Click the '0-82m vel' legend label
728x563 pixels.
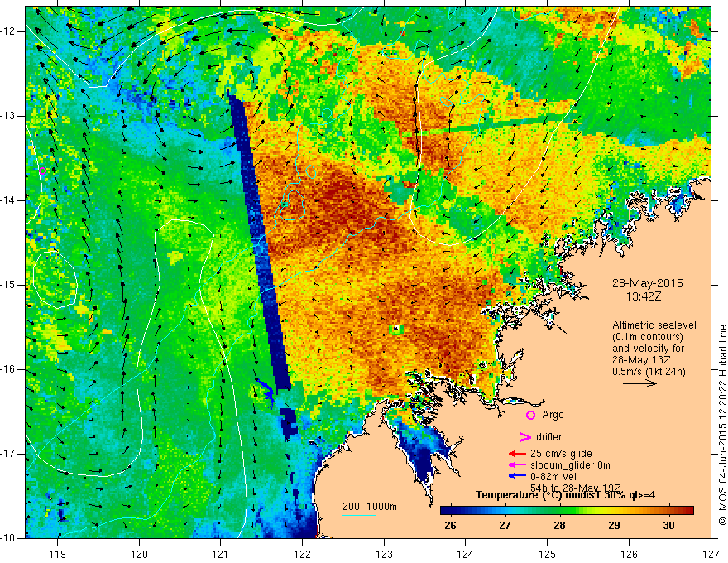553,477
